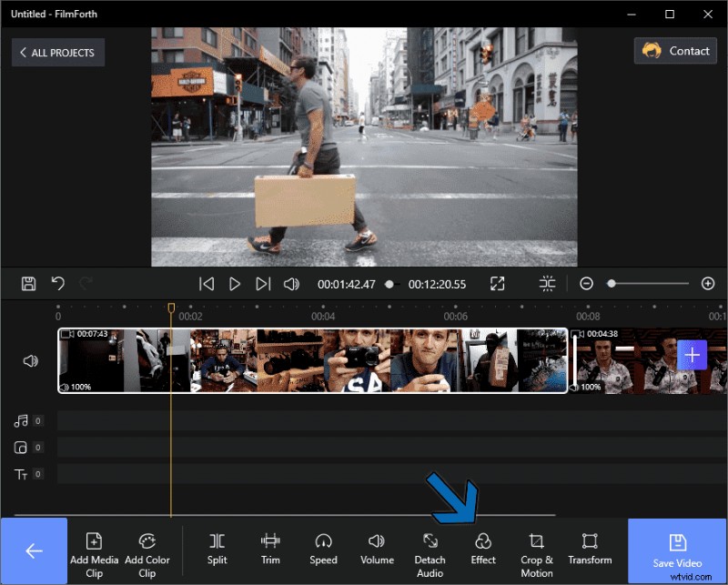
Task: Open the Crop & Motion tool
Action: [x=536, y=546]
